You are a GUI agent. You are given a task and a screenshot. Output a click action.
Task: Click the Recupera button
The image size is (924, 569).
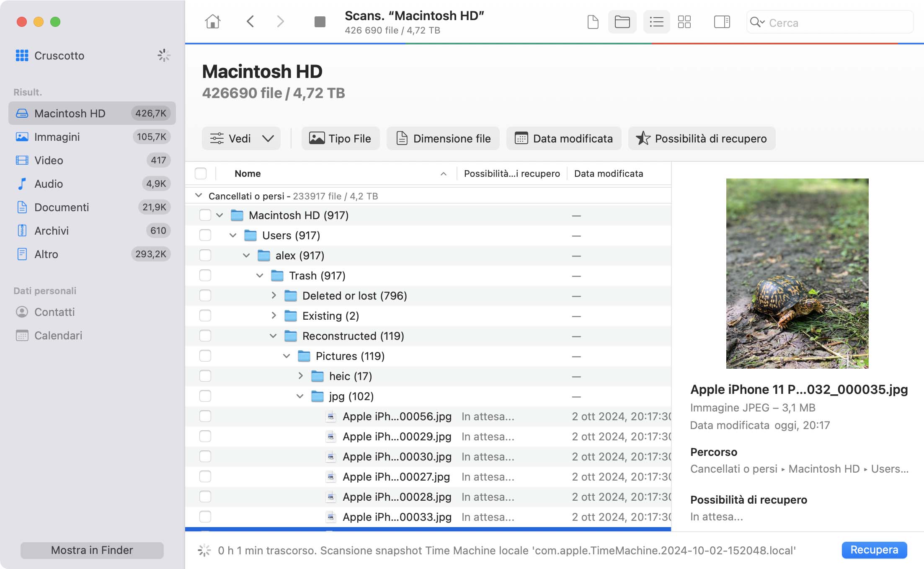tap(874, 550)
